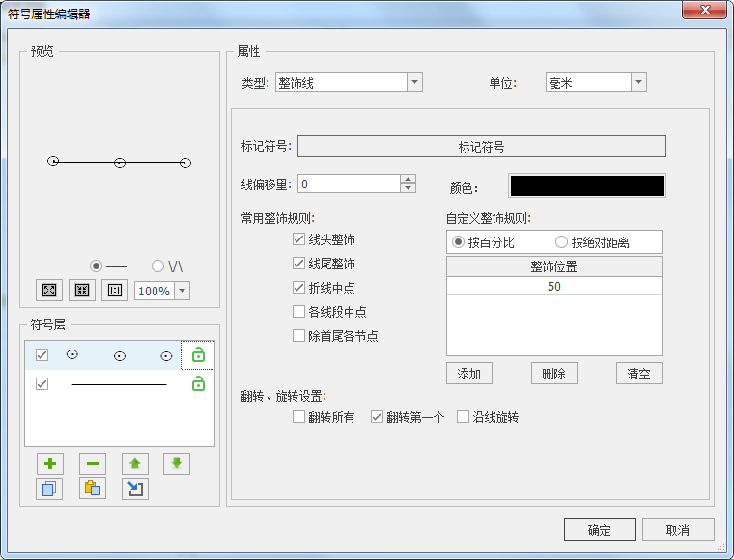Click the 标记符号 button
Viewport: 734px width, 560px height.
(x=481, y=147)
